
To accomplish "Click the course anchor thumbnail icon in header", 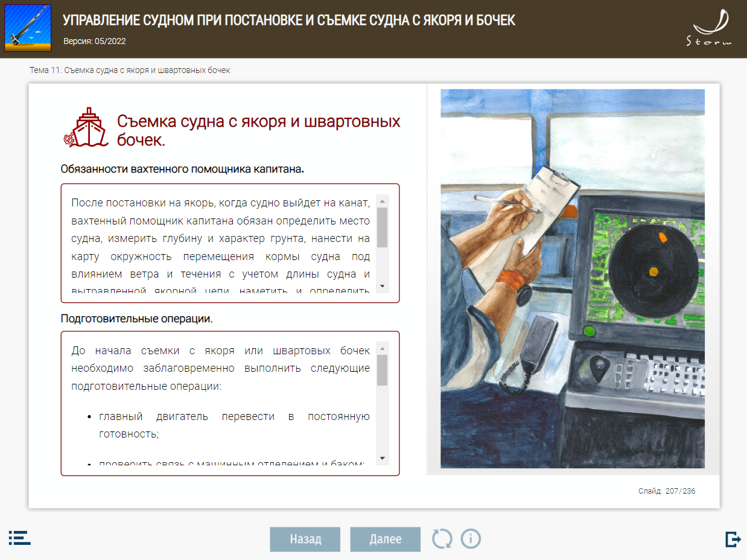I will pyautogui.click(x=28, y=28).
